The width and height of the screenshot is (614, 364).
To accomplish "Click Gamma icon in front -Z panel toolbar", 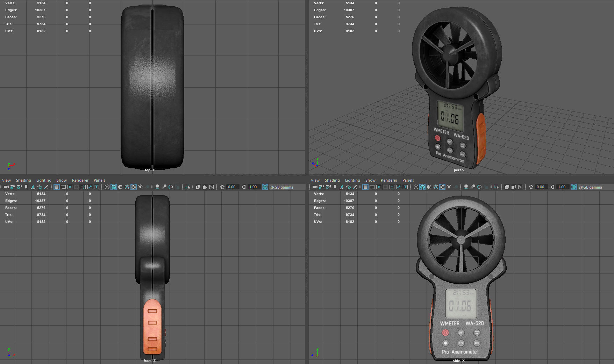I will [x=244, y=187].
